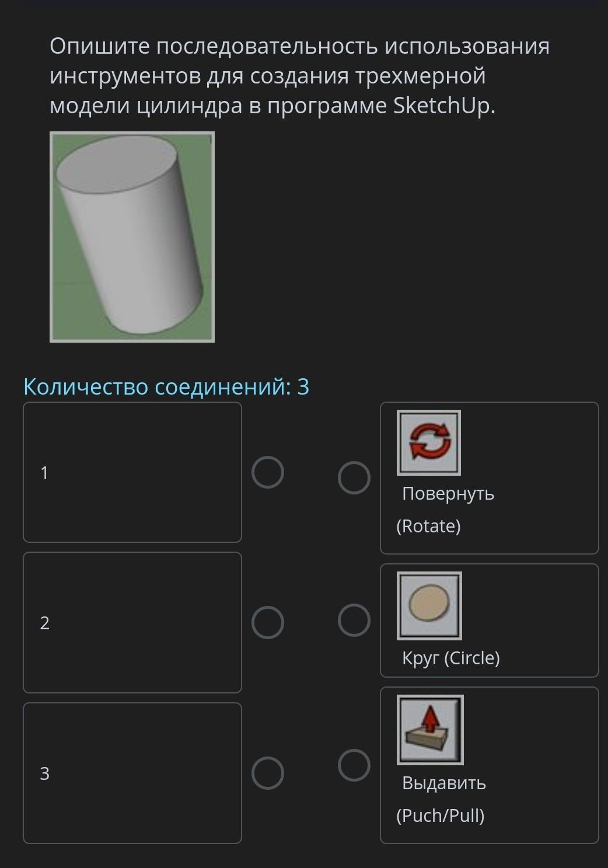Click the step box numbered 1
The width and height of the screenshot is (608, 868).
(132, 472)
